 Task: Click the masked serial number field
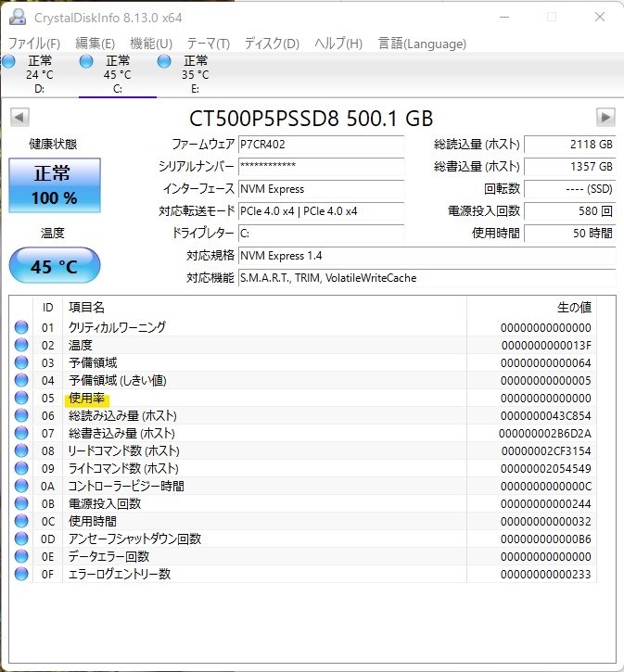click(321, 166)
